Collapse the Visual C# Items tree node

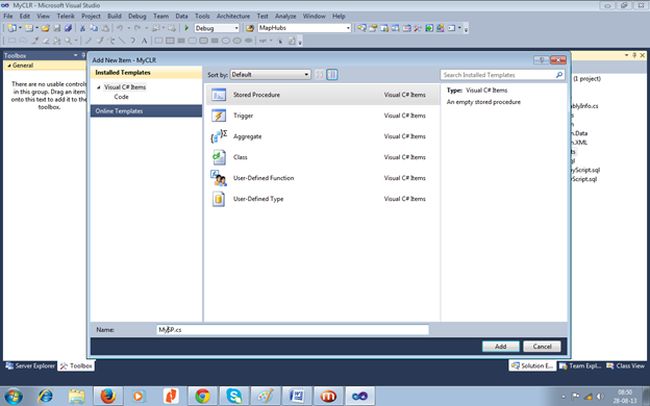99,87
